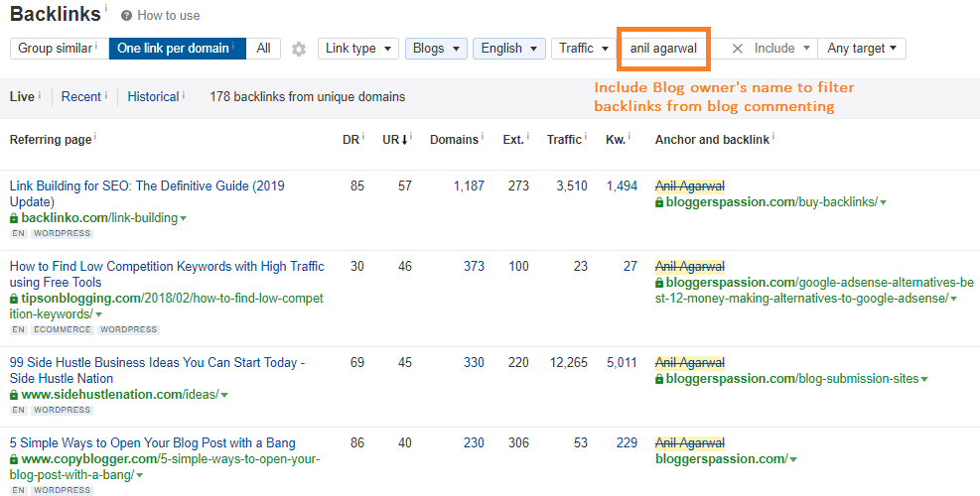Click 229 keywords value
The width and height of the screenshot is (980, 496).
tap(627, 442)
